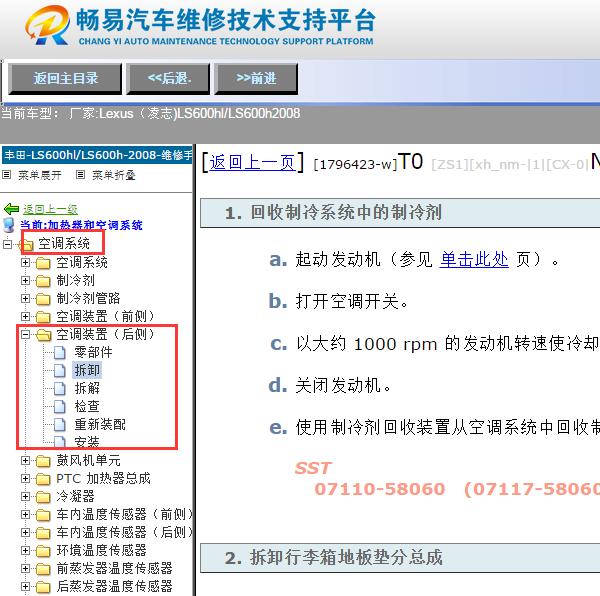600x596 pixels.
Task: Expand the PTC 加热器总成 folder
Action: click(x=25, y=479)
